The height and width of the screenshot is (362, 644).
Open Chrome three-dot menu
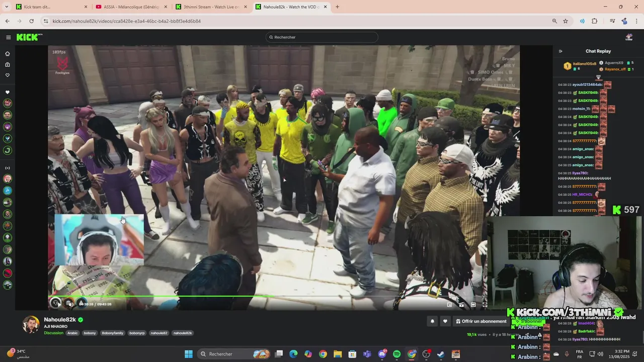click(637, 21)
